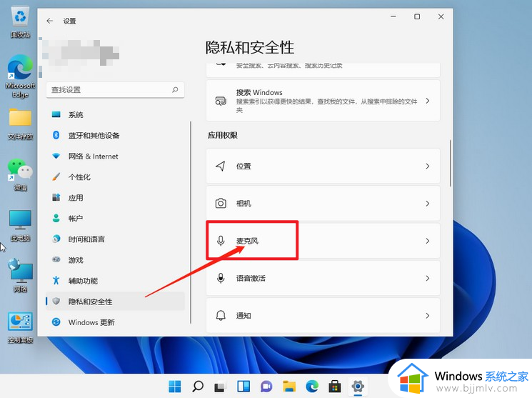Click the camera icon in 相机 row
This screenshot has width=532, height=398.
coord(221,204)
